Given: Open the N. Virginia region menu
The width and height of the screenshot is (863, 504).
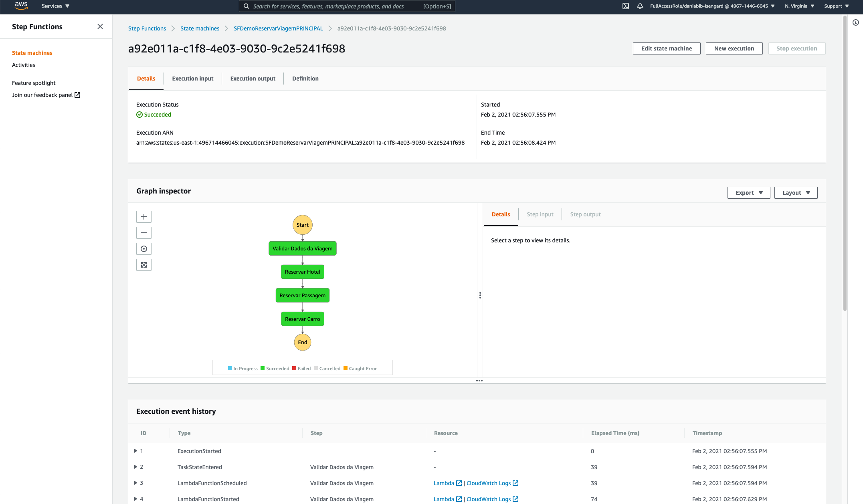Looking at the screenshot, I should pyautogui.click(x=799, y=6).
